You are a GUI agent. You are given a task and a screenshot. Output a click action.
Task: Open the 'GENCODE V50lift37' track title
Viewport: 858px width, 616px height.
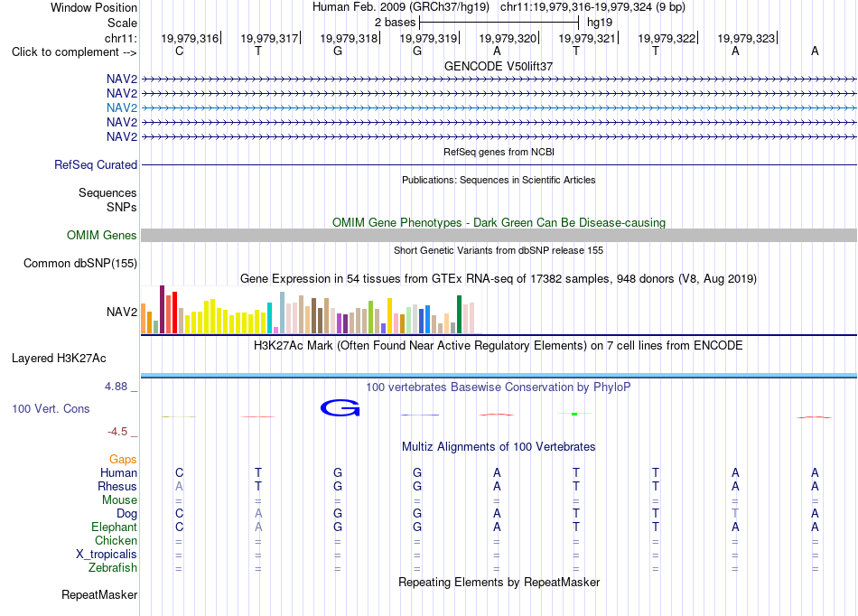[x=499, y=66]
